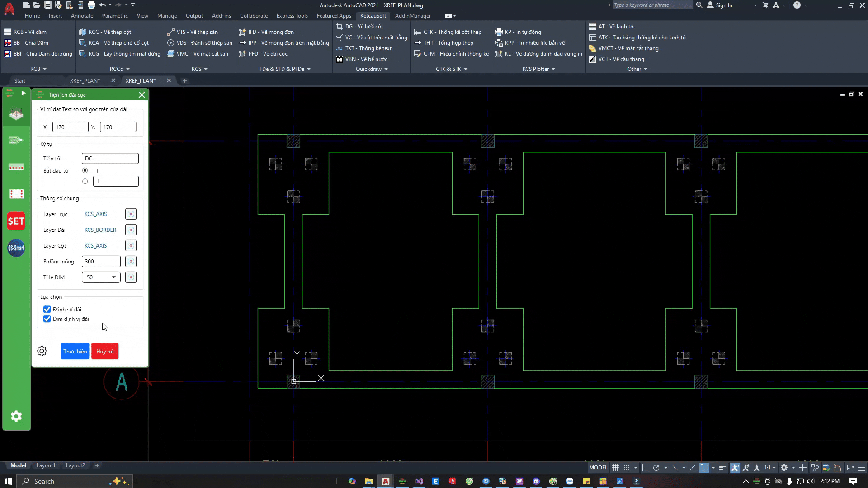Pick Layer Trục from drawing button
Viewport: 868px width, 488px height.
pos(131,214)
